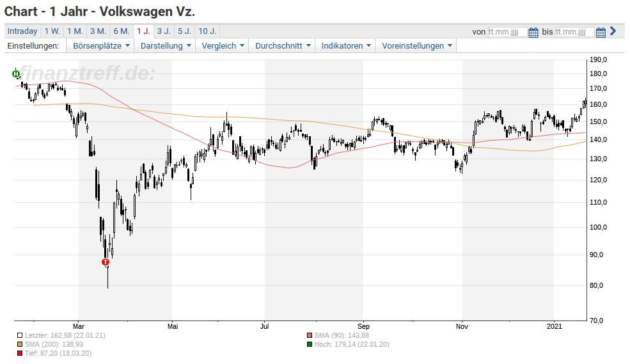The height and width of the screenshot is (364, 630).
Task: Click the 'Jul' x-axis label
Action: click(x=264, y=326)
